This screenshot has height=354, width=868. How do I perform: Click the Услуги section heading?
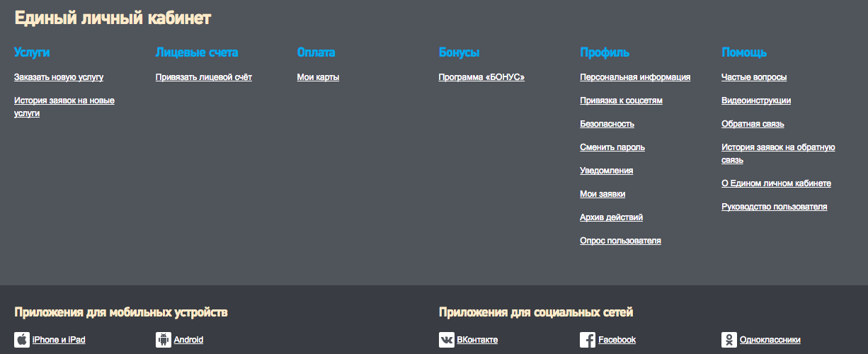[x=32, y=52]
